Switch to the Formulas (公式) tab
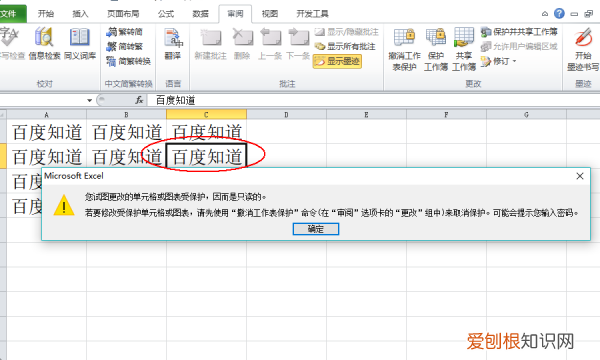 (x=166, y=14)
